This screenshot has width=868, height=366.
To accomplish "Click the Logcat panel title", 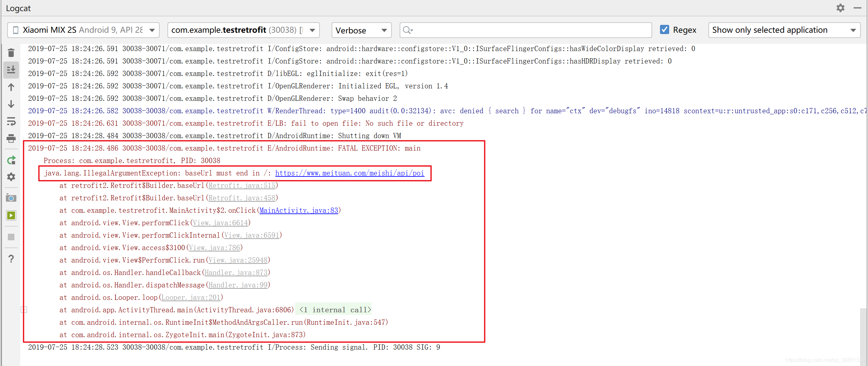I will click(x=18, y=8).
